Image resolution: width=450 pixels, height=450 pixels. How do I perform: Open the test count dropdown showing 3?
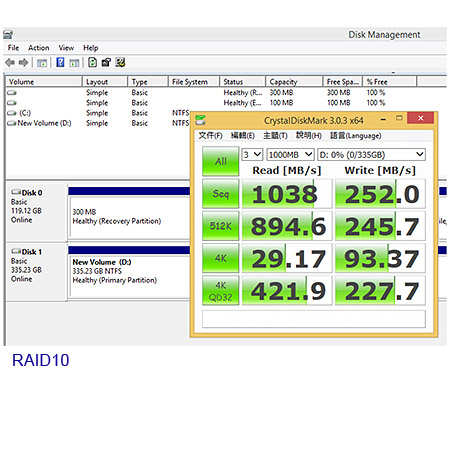click(x=252, y=155)
